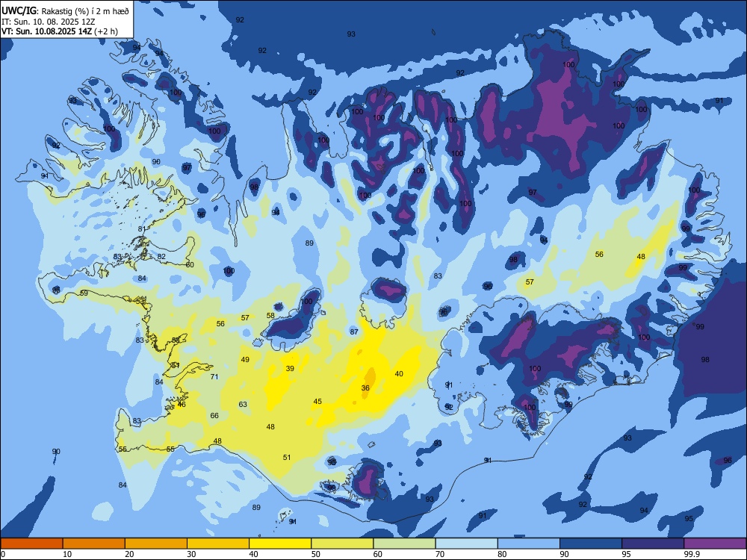Pick the 50–60% pale yellow legend swatch
The width and height of the screenshot is (747, 560).
click(342, 544)
